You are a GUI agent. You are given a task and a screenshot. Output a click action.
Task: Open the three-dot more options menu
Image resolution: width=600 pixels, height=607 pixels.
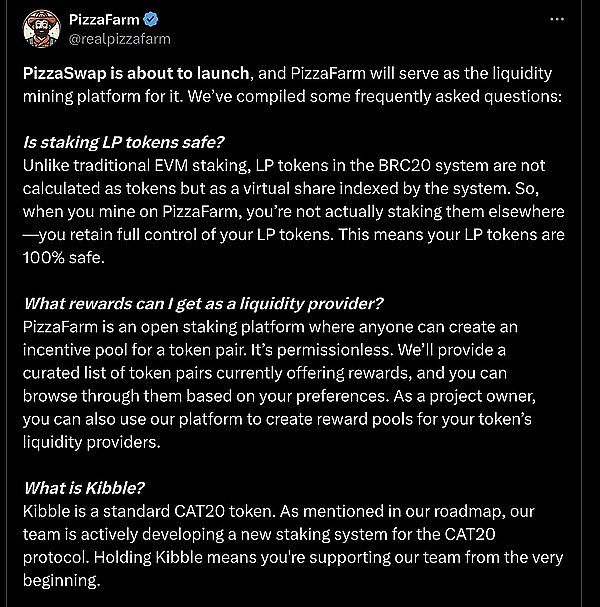[557, 19]
